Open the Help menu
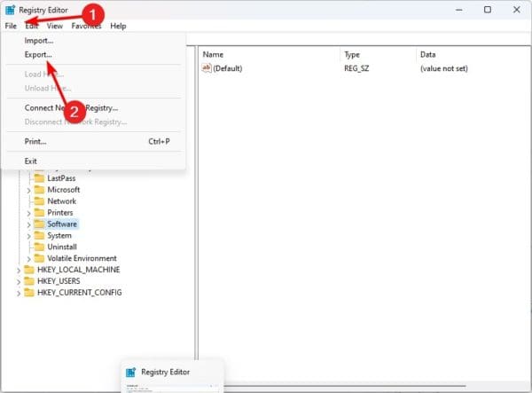 [x=118, y=26]
